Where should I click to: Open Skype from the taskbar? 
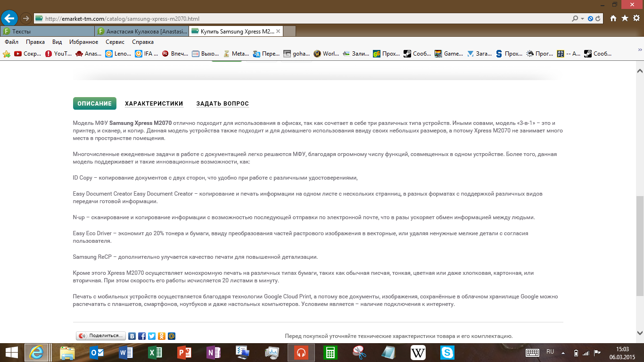447,353
